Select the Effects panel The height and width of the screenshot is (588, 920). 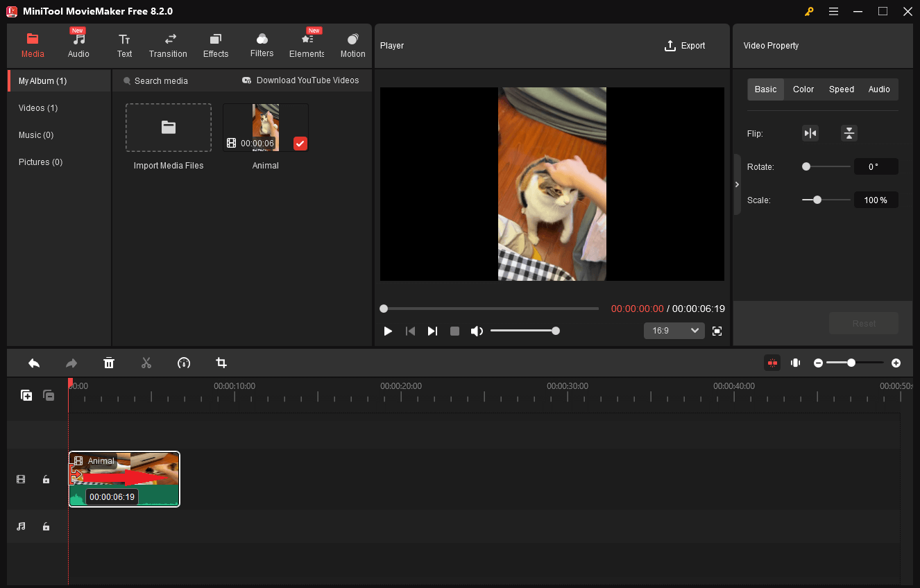[x=215, y=45]
